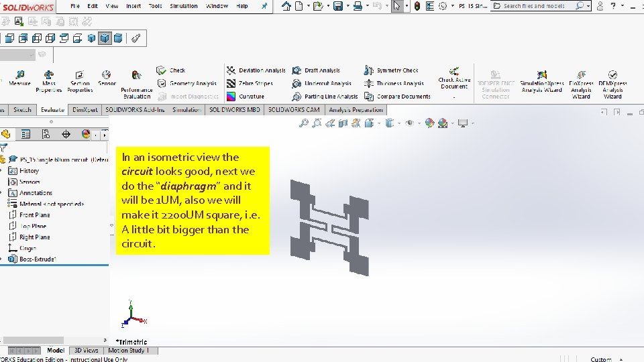Open the DimXpert tab
Screen dimensions: 644x362
tap(85, 109)
